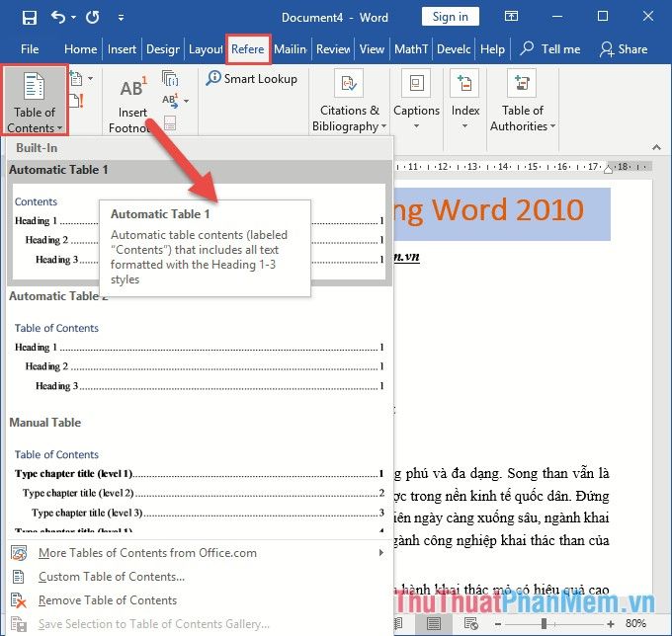This screenshot has width=672, height=636.
Task: Choose Custom Table of Contents...
Action: pyautogui.click(x=111, y=577)
